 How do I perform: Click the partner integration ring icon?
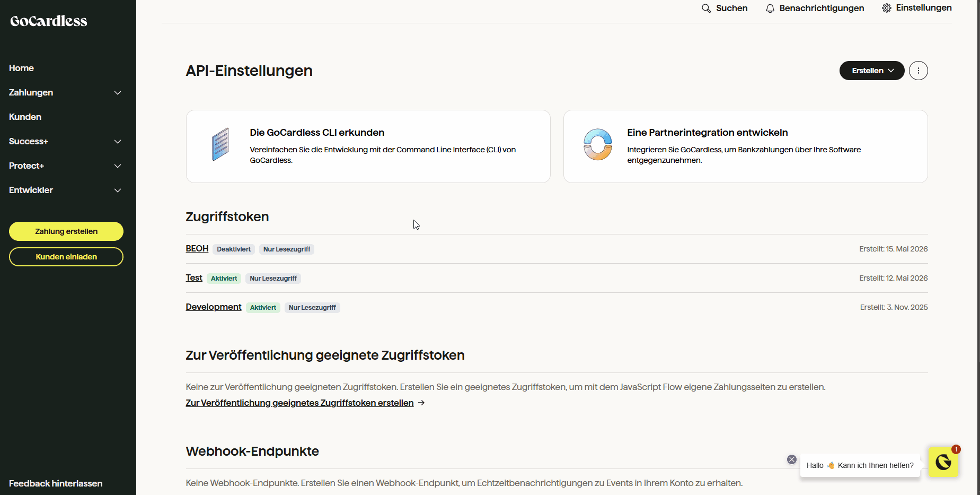(x=598, y=144)
